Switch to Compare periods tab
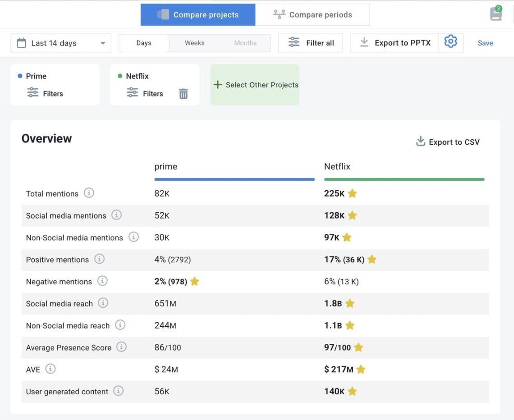514x420 pixels. coord(312,14)
